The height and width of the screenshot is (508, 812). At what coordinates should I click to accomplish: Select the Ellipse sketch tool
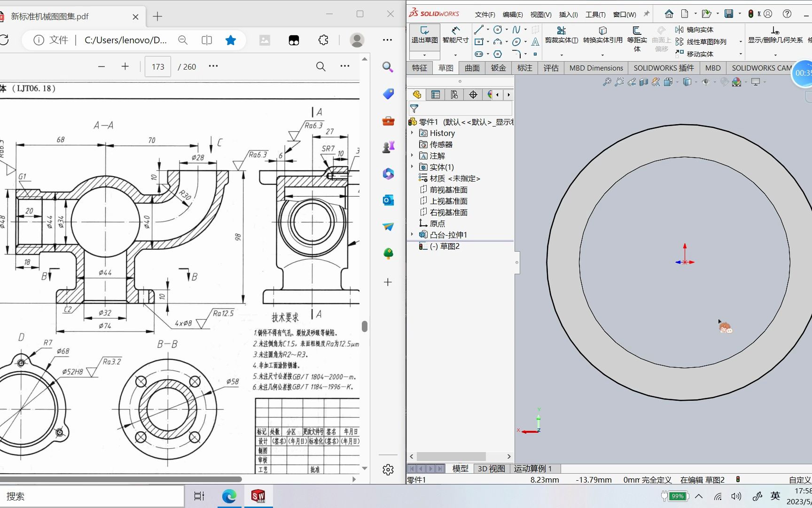point(516,42)
